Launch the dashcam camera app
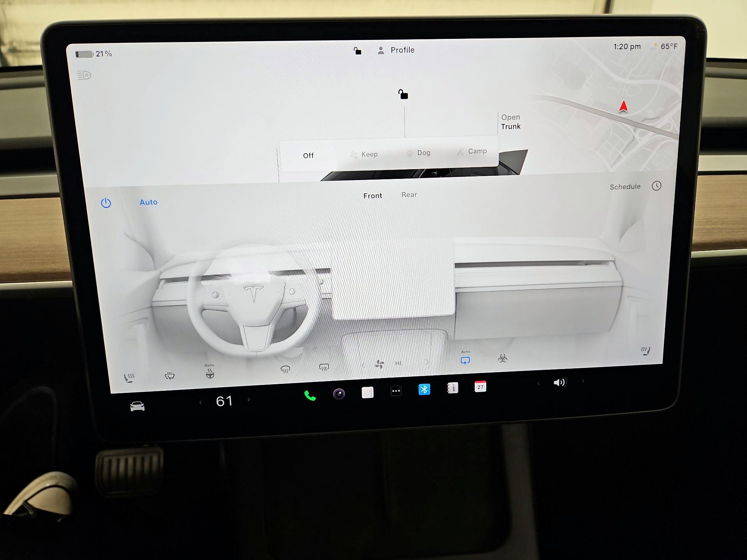The image size is (747, 560). click(339, 394)
